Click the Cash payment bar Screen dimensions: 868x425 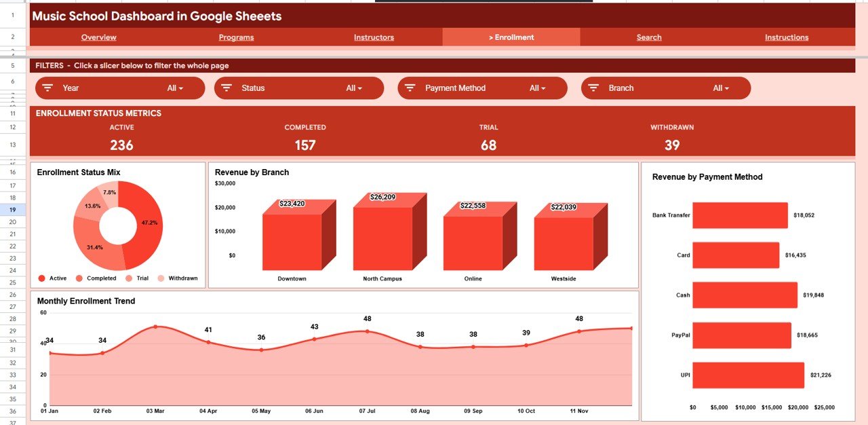click(745, 295)
